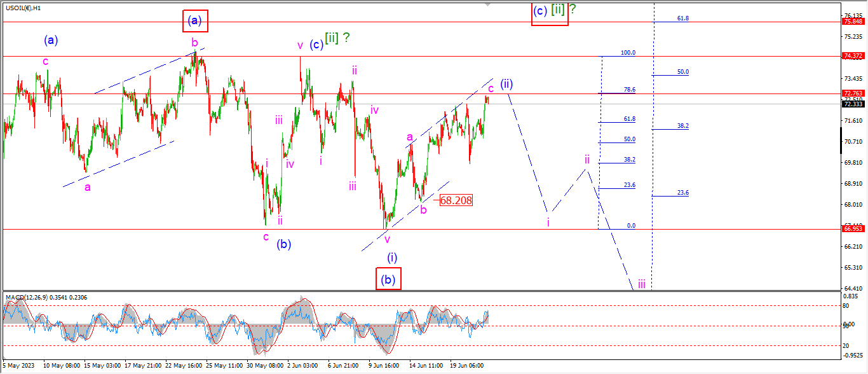Select the red-boxed (a) wave label
The image size is (868, 374).
pos(195,21)
